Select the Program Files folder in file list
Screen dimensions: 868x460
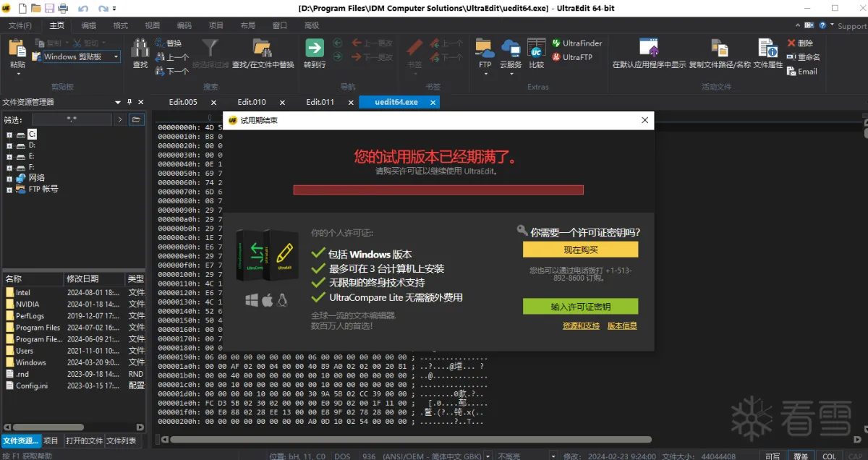38,328
